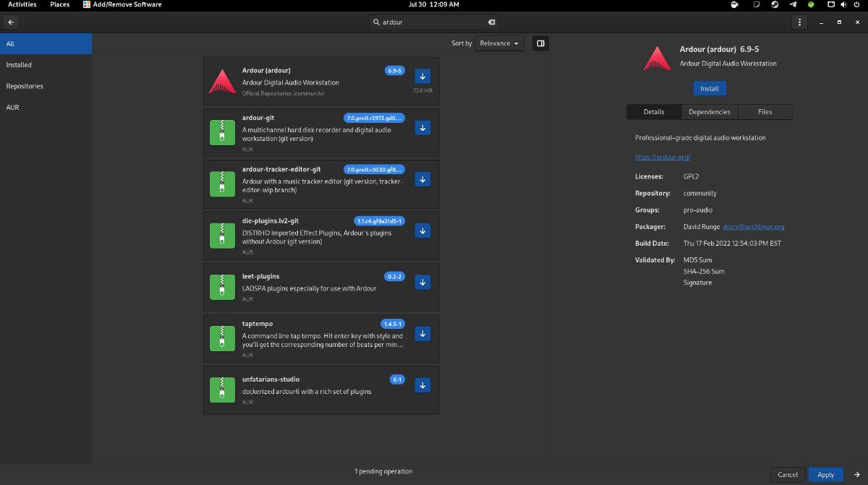The width and height of the screenshot is (868, 485).
Task: Open the Places menu in the top bar
Action: [59, 4]
